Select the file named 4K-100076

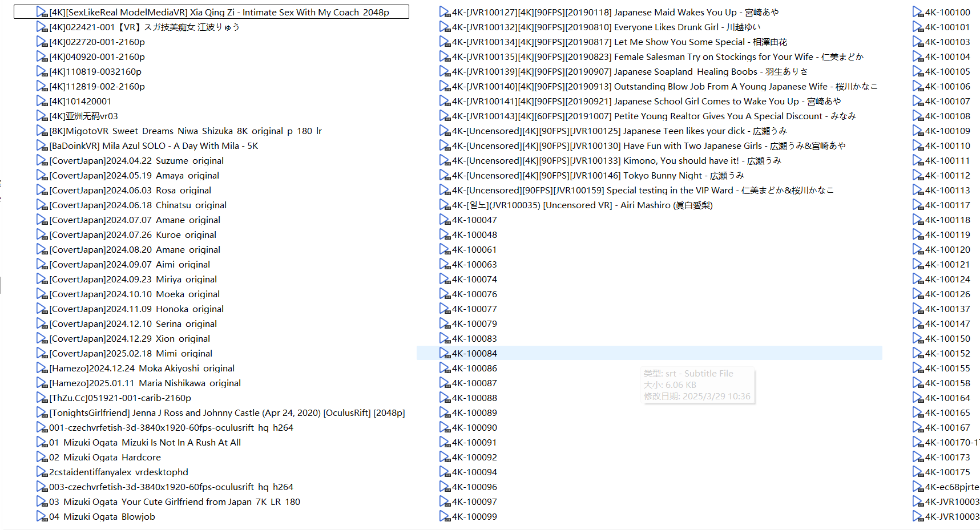click(474, 294)
